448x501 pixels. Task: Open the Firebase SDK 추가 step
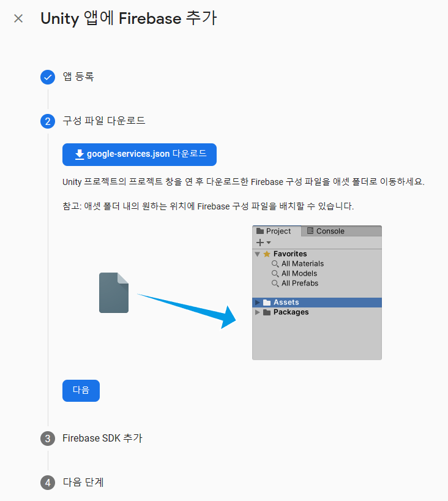102,438
